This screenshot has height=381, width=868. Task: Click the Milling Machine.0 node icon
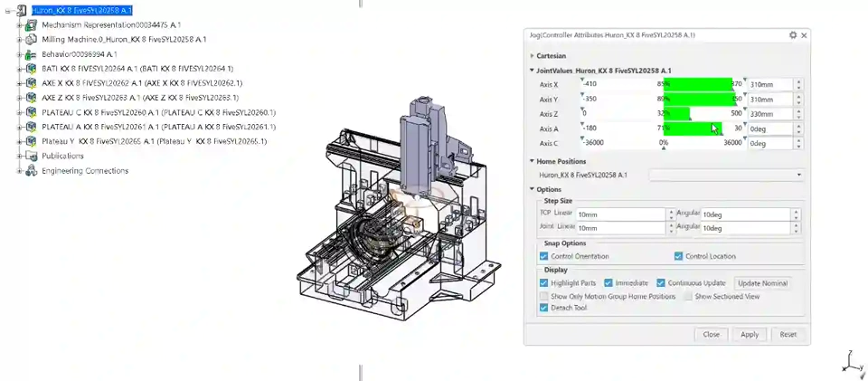coord(32,39)
